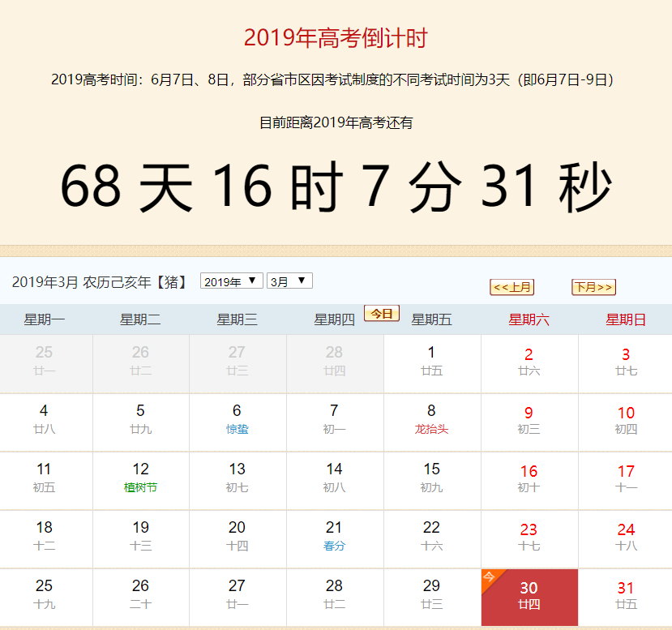Viewport: 672px width, 630px height.
Task: Open 龙抬头 festival label on March 8
Action: pos(432,428)
